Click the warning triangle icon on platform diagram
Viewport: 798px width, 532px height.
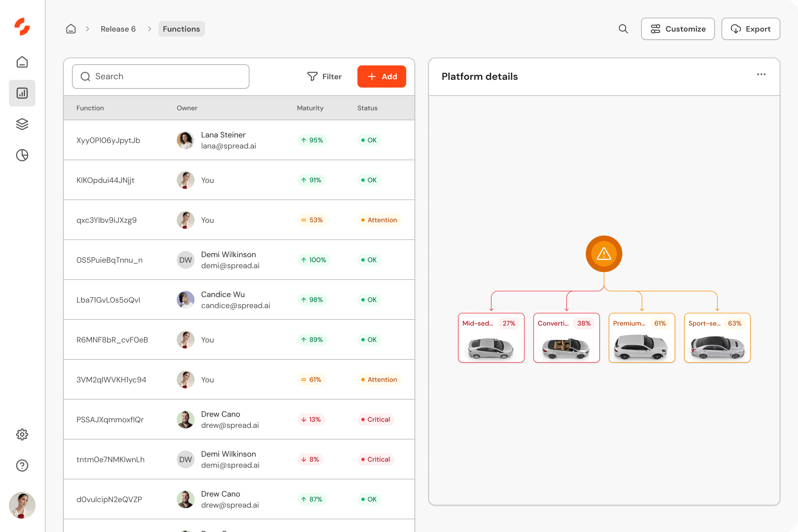click(604, 254)
